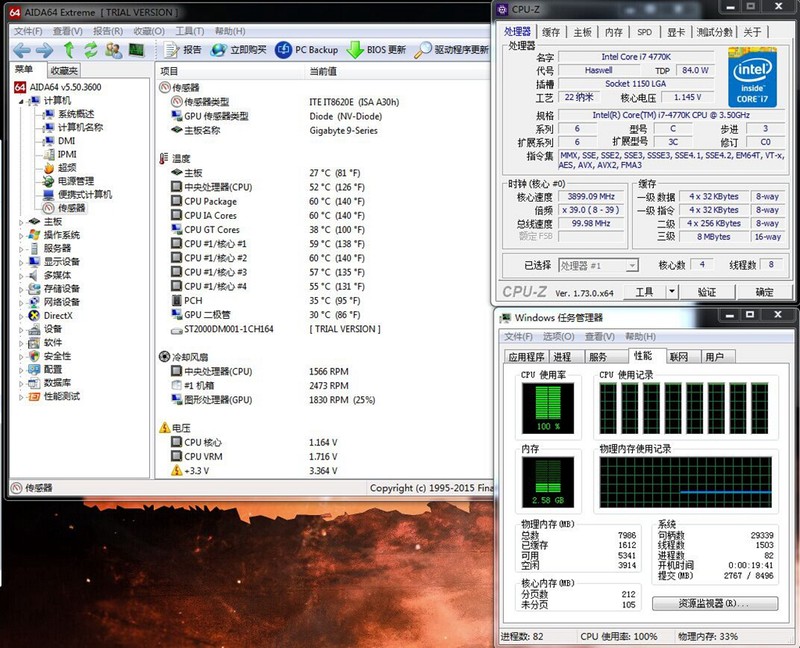The width and height of the screenshot is (800, 648).
Task: Click the users icon in AIDA64 toolbar
Action: coord(113,49)
